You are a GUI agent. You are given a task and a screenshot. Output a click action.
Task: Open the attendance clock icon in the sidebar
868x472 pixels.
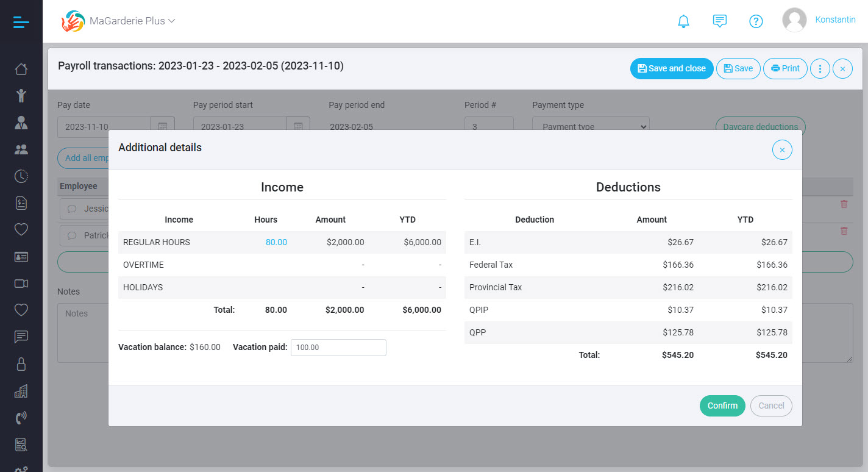21,176
